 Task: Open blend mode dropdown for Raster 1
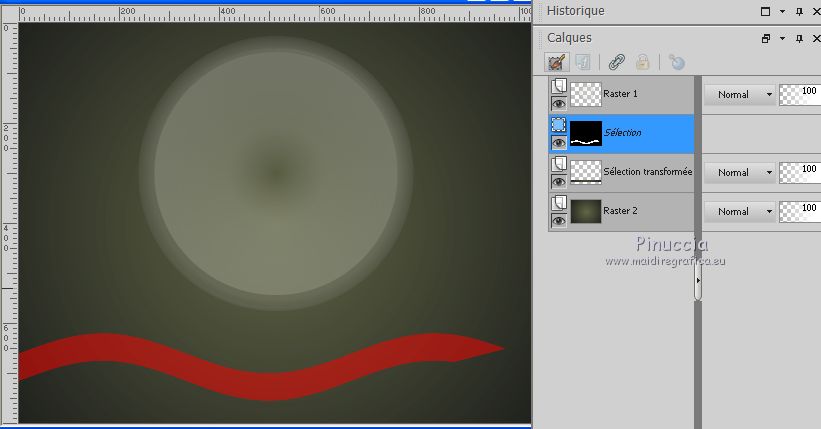coord(739,95)
